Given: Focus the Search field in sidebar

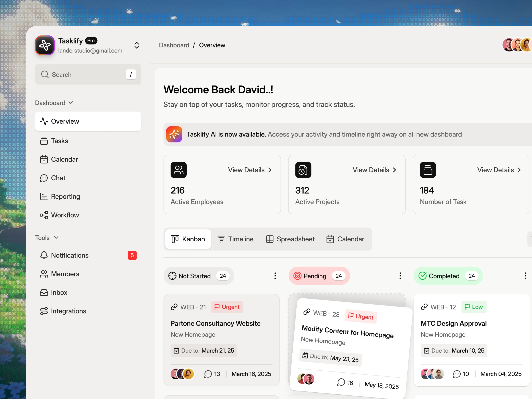Looking at the screenshot, I should click(88, 74).
